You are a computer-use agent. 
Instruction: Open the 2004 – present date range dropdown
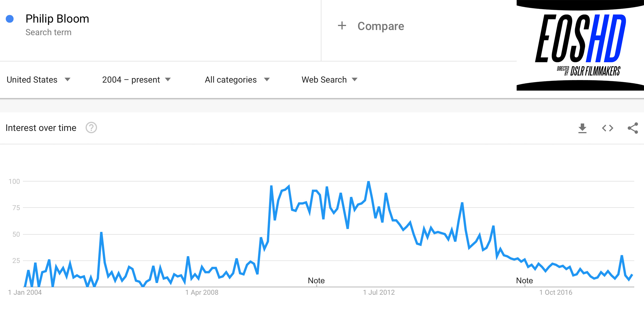(136, 79)
